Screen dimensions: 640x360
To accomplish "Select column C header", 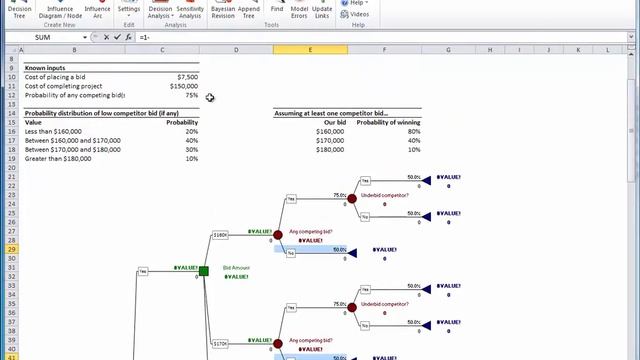I will coord(162,50).
